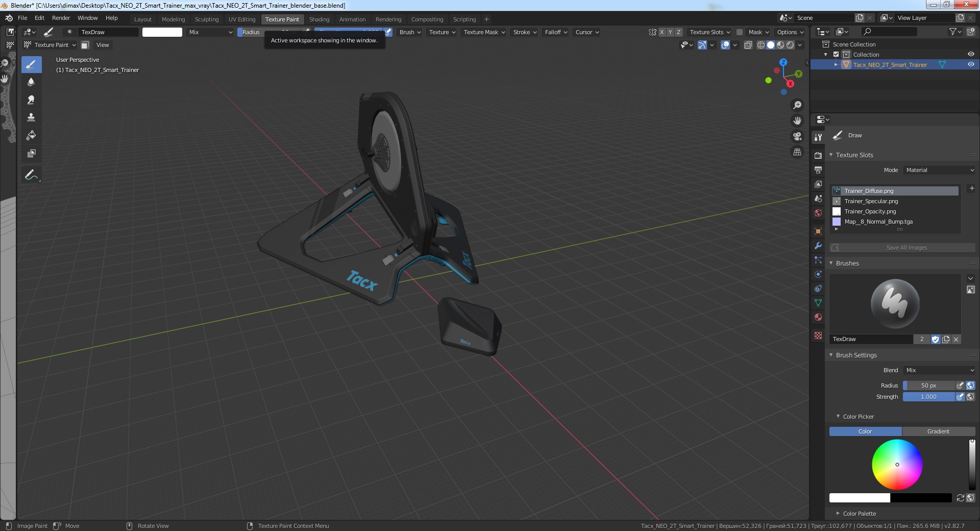Toggle Y axis symmetry
980x531 pixels.
(x=670, y=32)
